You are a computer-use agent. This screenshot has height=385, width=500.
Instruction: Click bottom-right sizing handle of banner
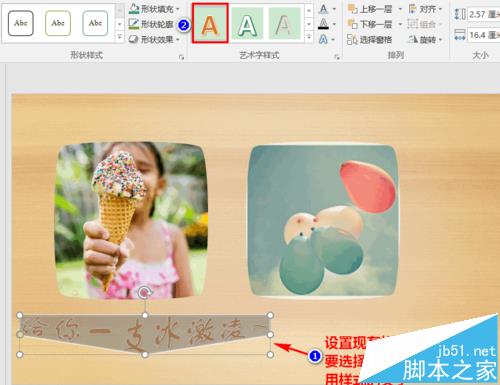[270, 355]
